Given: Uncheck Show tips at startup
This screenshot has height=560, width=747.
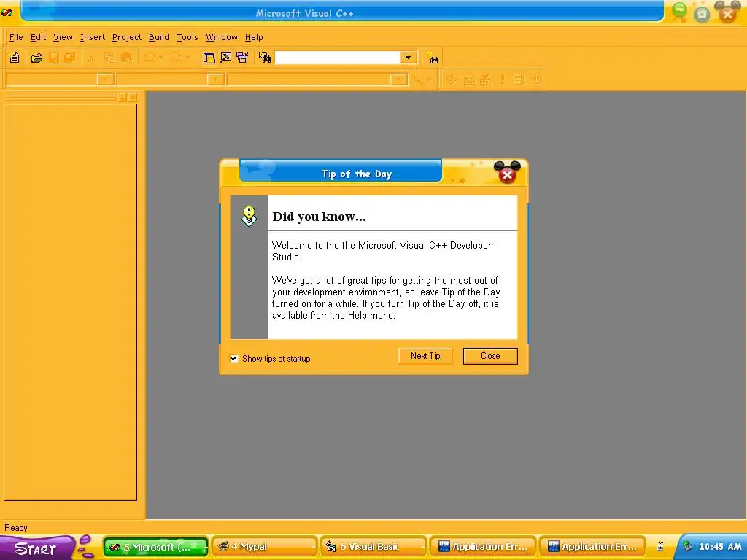Looking at the screenshot, I should point(234,359).
